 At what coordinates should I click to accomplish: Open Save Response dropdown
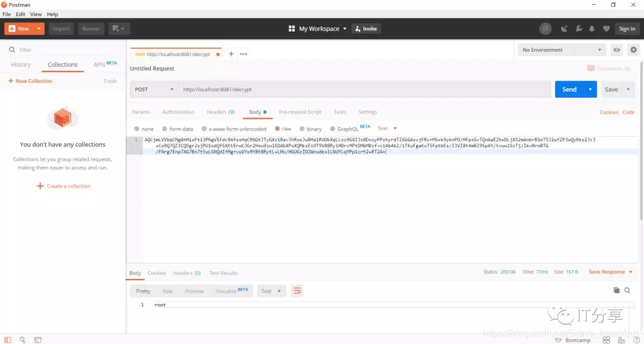[611, 272]
